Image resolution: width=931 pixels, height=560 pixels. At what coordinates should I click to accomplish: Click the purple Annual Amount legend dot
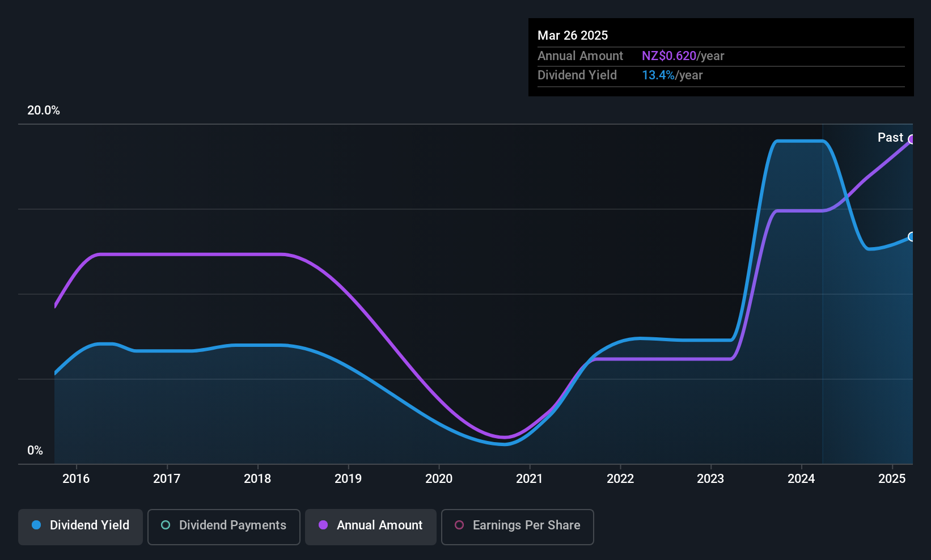(x=323, y=525)
